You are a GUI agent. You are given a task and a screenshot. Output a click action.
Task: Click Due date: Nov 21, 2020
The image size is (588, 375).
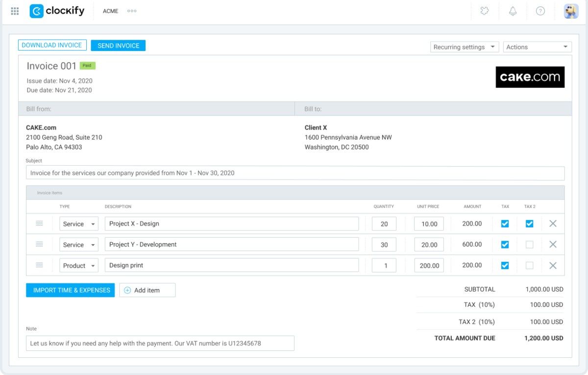pyautogui.click(x=59, y=90)
